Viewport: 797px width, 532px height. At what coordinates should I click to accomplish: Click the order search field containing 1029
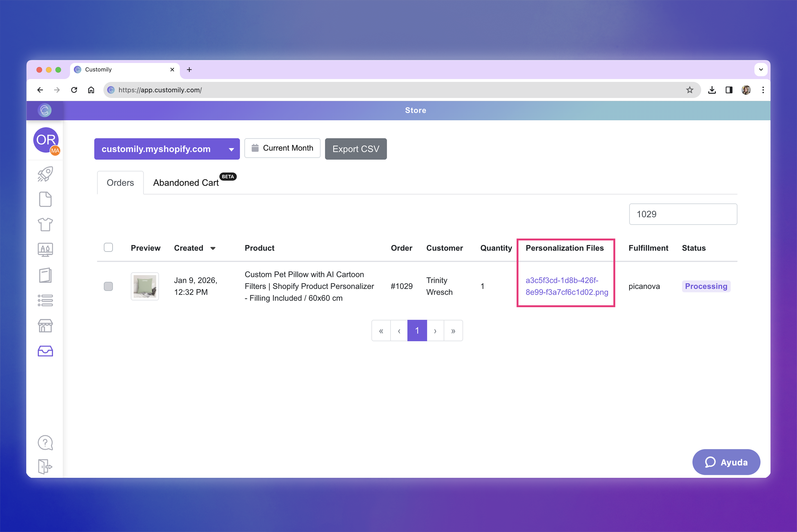pos(683,214)
